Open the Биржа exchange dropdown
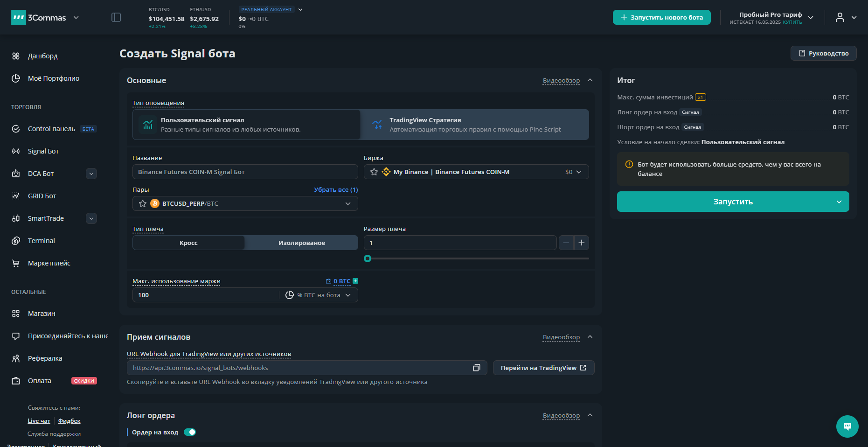The image size is (868, 447). (x=476, y=172)
